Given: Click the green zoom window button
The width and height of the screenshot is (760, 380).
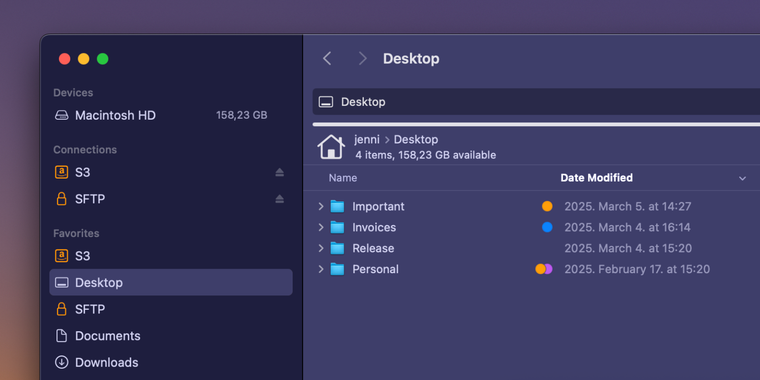Looking at the screenshot, I should 102,59.
